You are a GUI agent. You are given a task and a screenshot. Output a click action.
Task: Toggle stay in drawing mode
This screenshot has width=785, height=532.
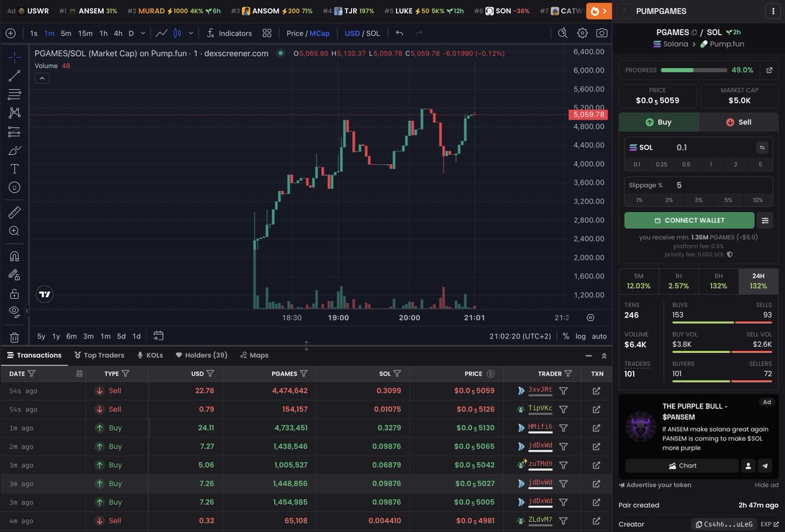pos(14,274)
